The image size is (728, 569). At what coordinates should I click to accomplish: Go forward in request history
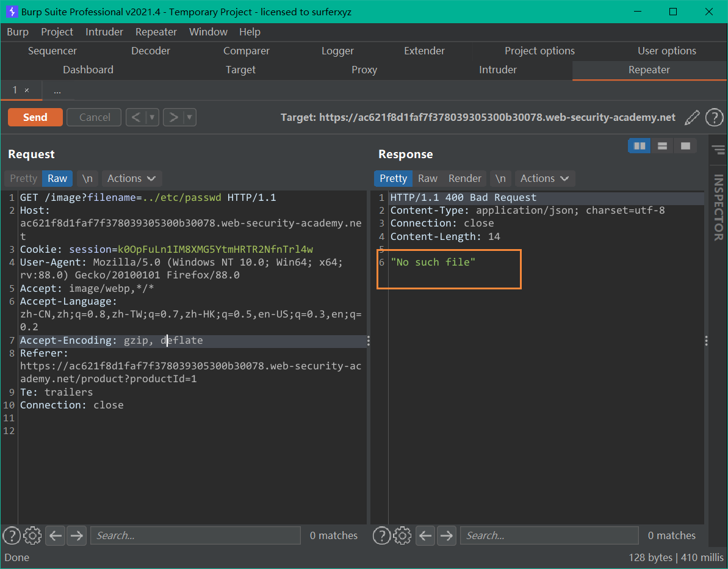click(174, 117)
